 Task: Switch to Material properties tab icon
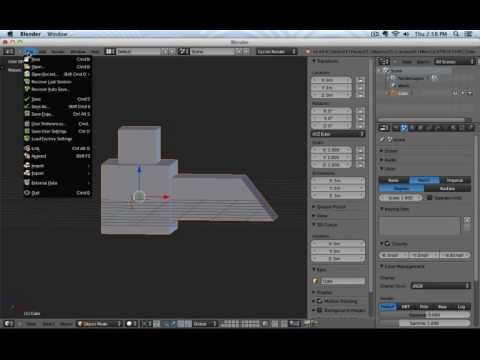pyautogui.click(x=453, y=128)
